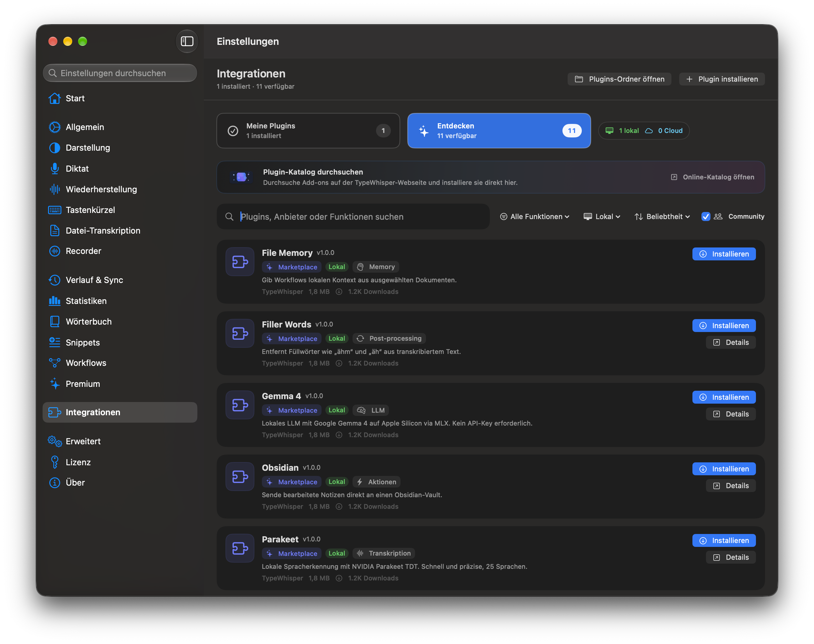Open Lizenz section

click(119, 462)
